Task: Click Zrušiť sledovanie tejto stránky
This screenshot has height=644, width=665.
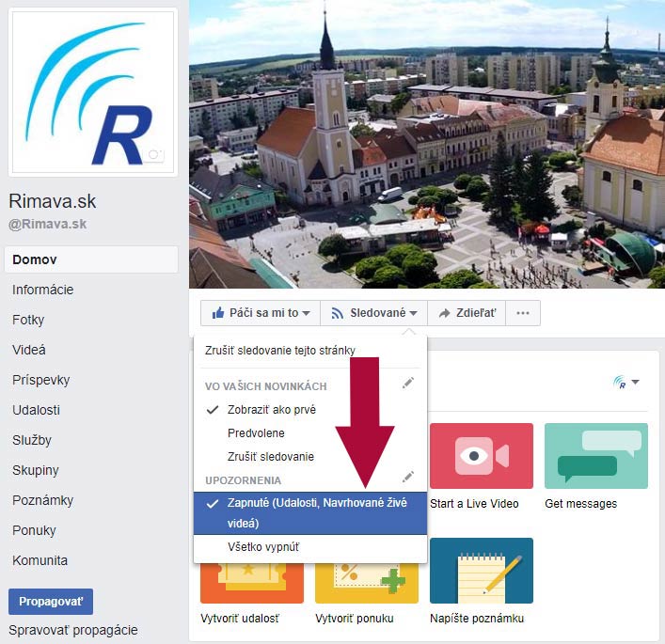Action: click(x=279, y=351)
